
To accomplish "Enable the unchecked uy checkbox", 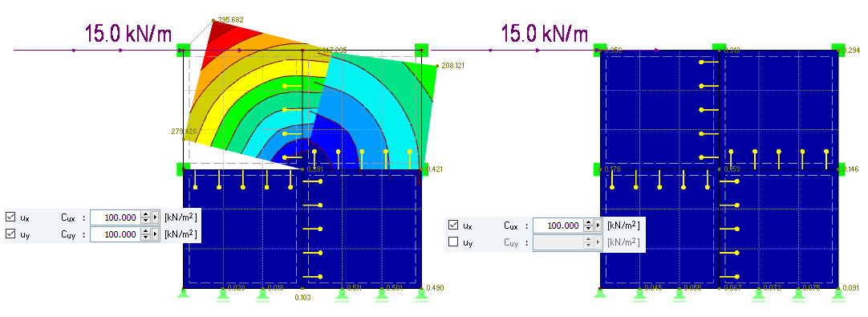I will [452, 242].
